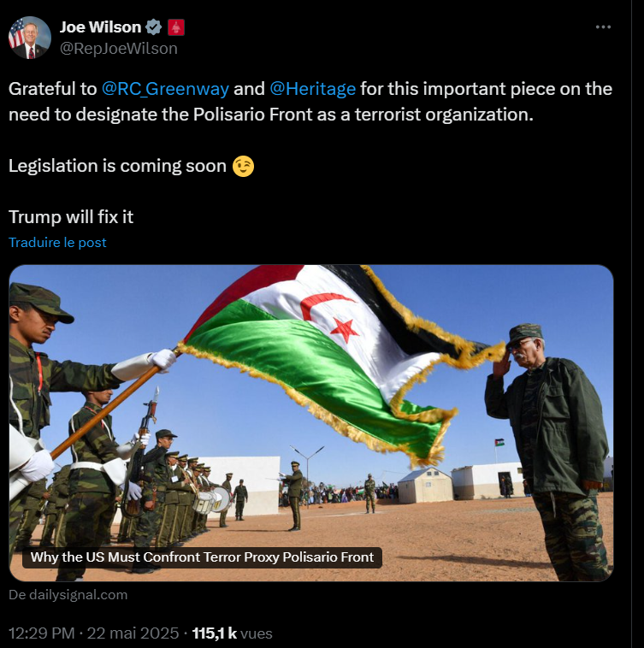Open the @RC_Greenway mention

[x=165, y=89]
